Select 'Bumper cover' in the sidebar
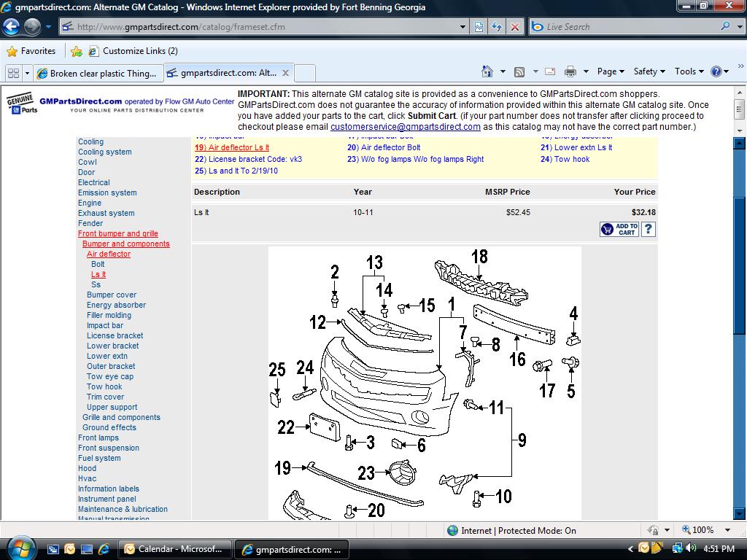 pos(112,295)
